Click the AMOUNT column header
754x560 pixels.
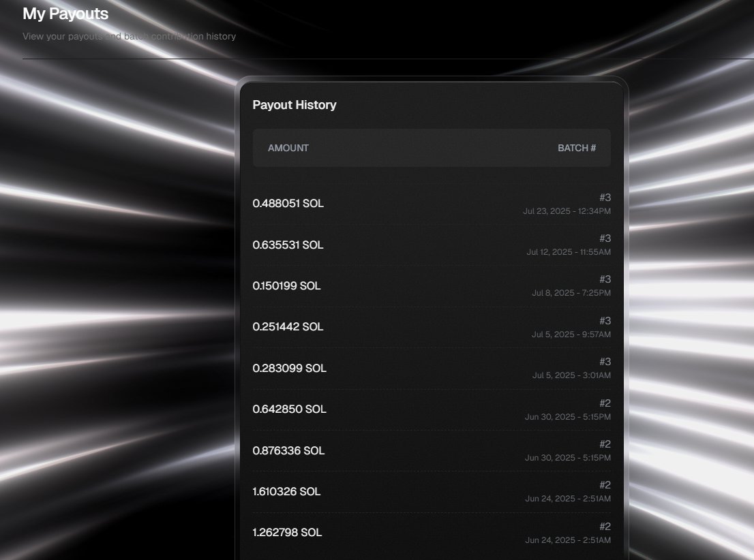coord(288,148)
